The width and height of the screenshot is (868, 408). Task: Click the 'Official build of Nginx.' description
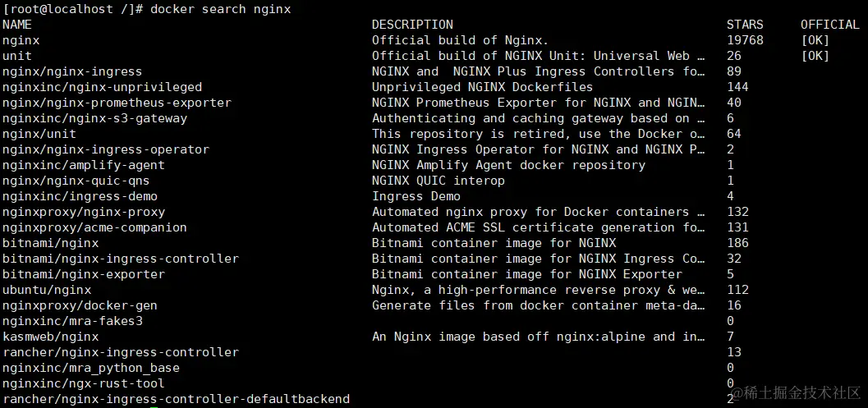[x=460, y=40]
